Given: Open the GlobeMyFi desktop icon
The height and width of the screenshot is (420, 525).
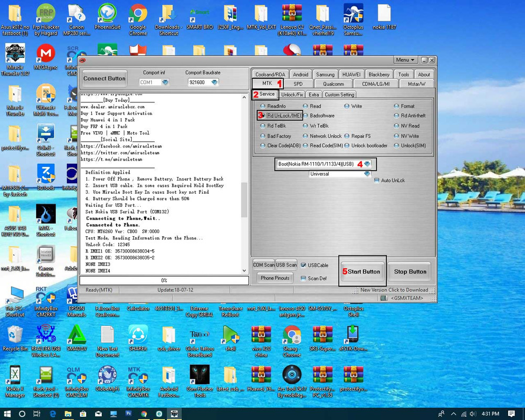Looking at the screenshot, I should [107, 379].
